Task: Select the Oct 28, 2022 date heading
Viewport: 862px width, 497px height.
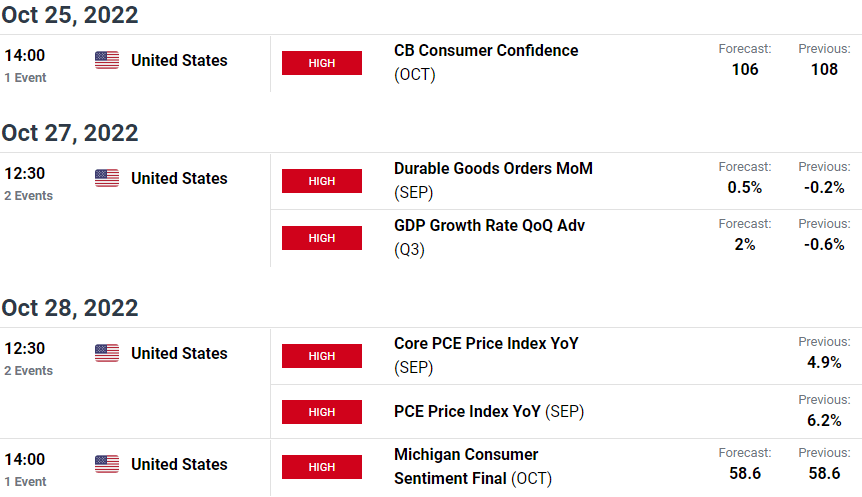Action: pos(70,308)
